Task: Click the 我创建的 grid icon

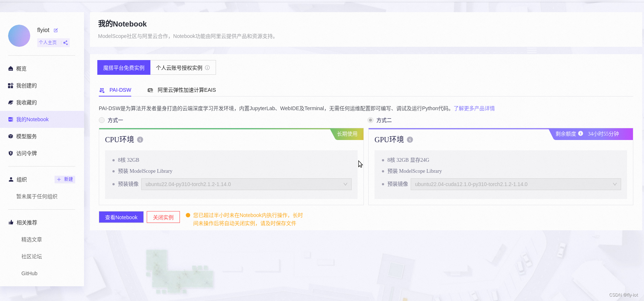Action: (11, 85)
